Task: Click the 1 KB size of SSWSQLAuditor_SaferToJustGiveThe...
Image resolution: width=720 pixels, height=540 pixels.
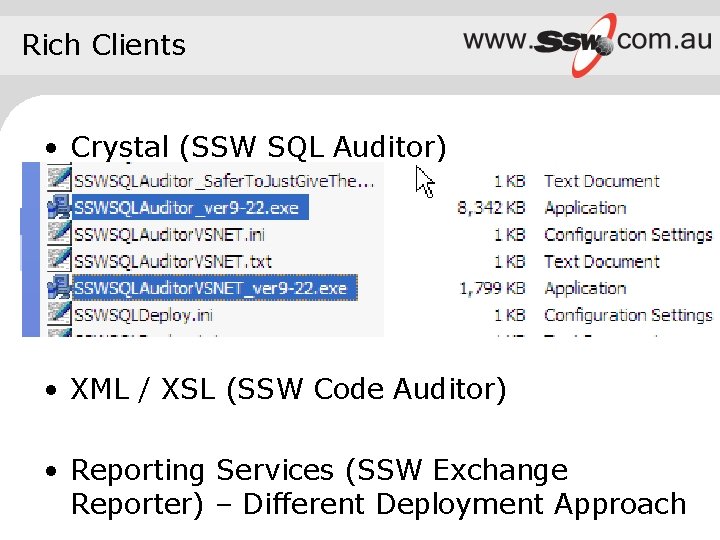Action: [x=510, y=181]
